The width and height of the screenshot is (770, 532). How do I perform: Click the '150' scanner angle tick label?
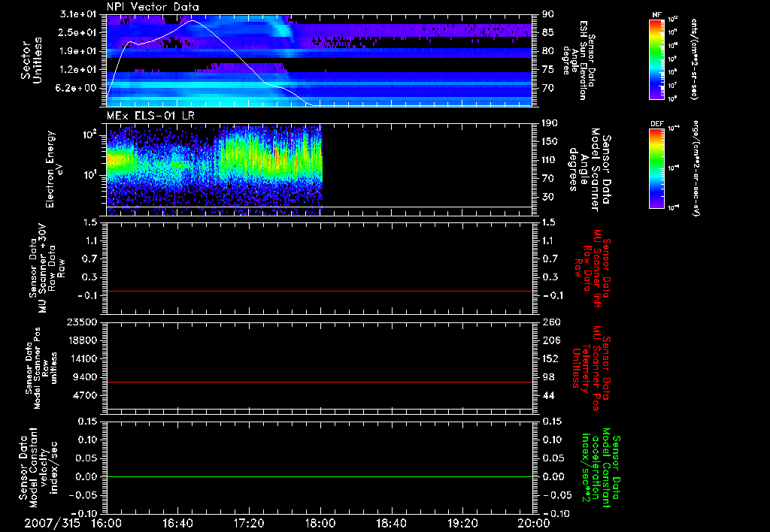550,141
